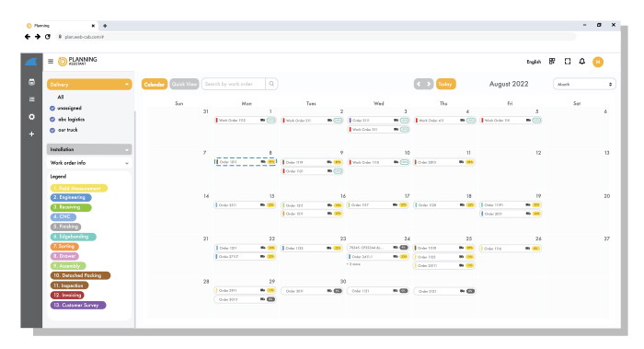
Task: Open the Month view dropdown
Action: 584,84
